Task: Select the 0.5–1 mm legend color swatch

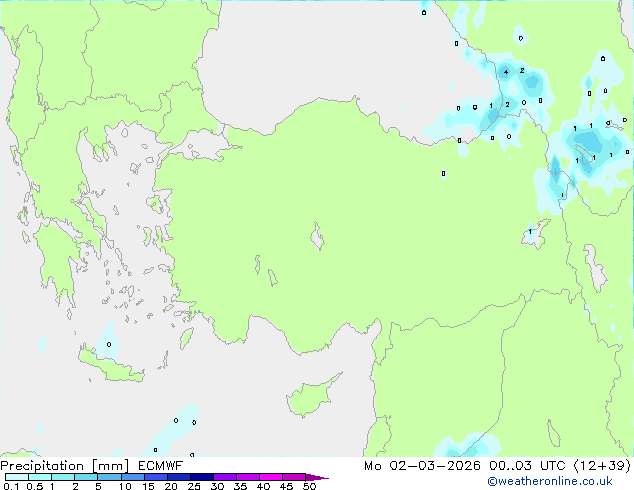Action: point(40,477)
